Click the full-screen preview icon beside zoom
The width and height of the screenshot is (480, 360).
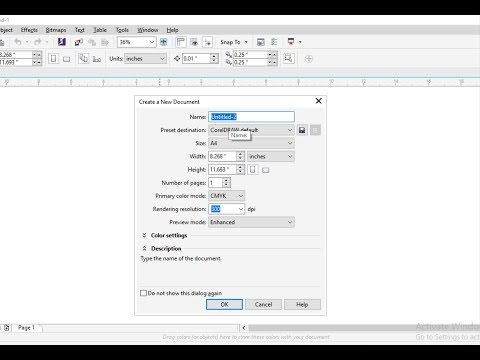coord(163,42)
